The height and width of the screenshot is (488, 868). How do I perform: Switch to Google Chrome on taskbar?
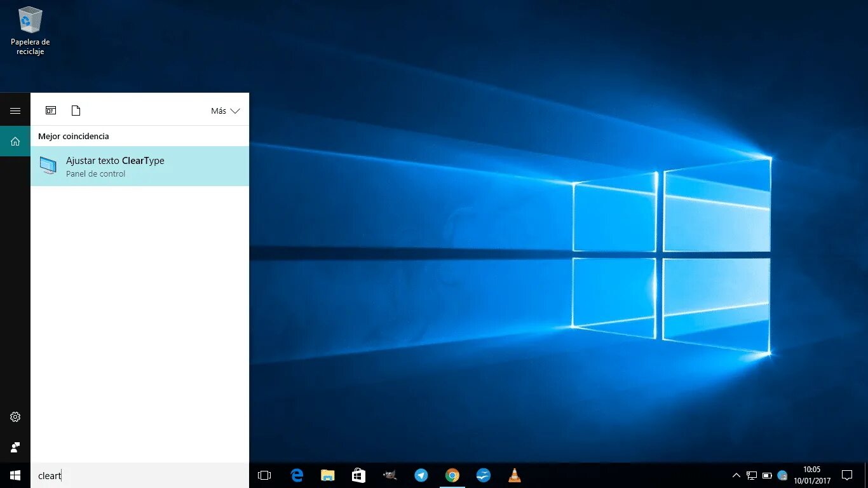452,475
